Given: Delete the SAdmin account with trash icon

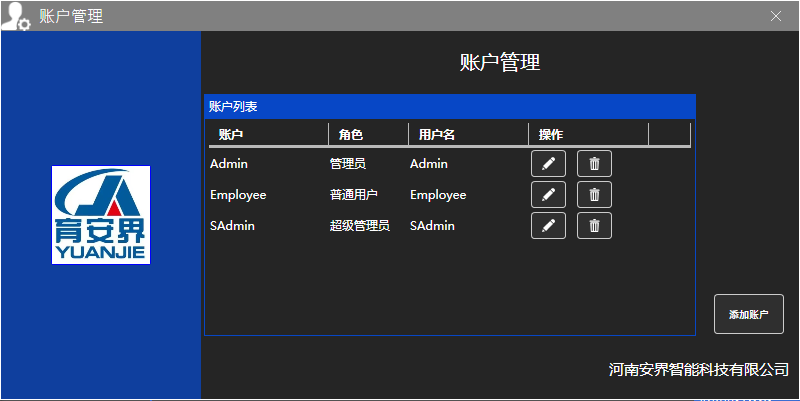Looking at the screenshot, I should pos(594,226).
